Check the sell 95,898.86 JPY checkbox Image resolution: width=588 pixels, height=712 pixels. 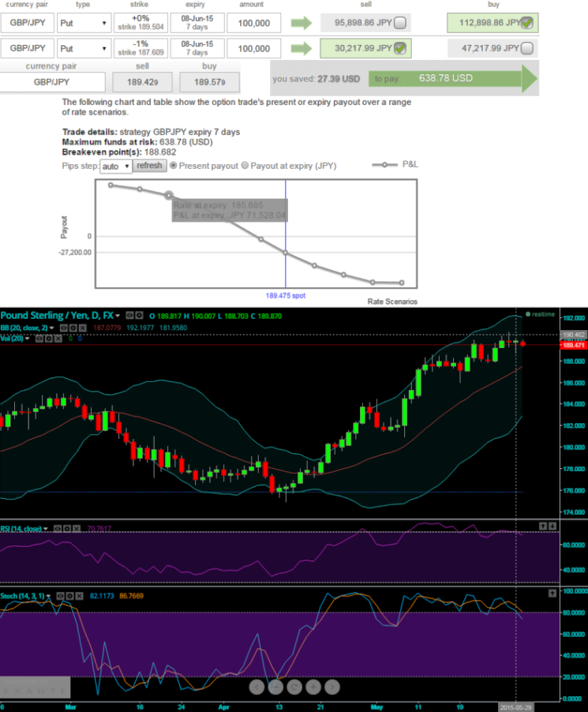[400, 23]
